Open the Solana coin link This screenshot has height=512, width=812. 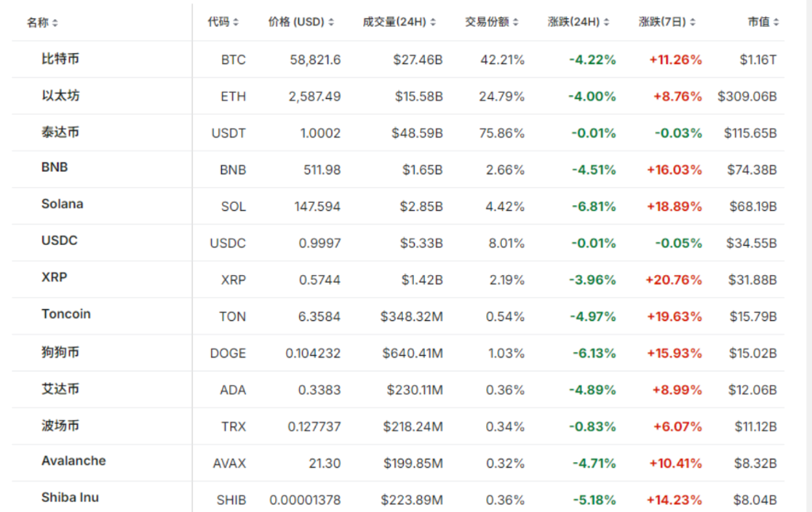[x=62, y=204]
